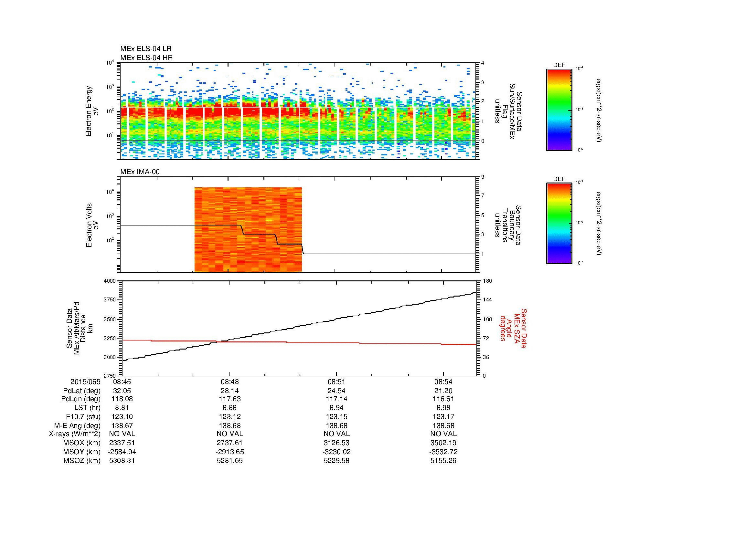Click PdLon value 116.61

click(443, 399)
